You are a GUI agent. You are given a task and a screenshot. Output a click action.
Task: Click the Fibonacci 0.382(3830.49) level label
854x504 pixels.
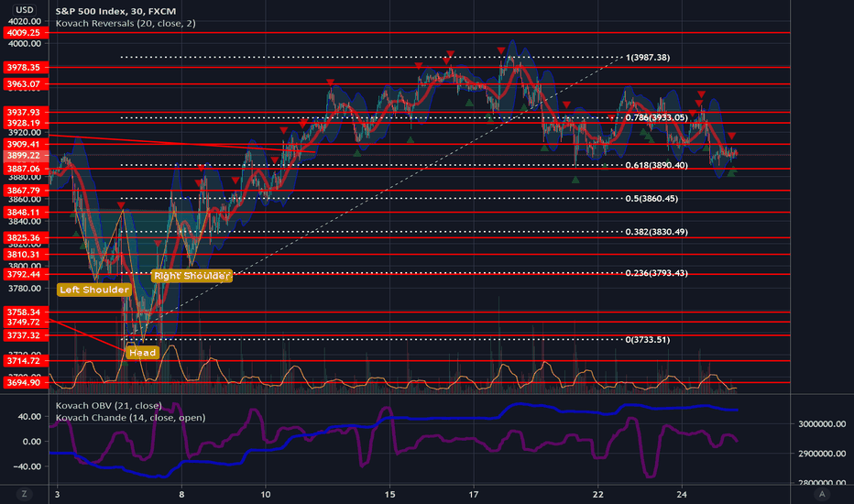click(x=656, y=232)
